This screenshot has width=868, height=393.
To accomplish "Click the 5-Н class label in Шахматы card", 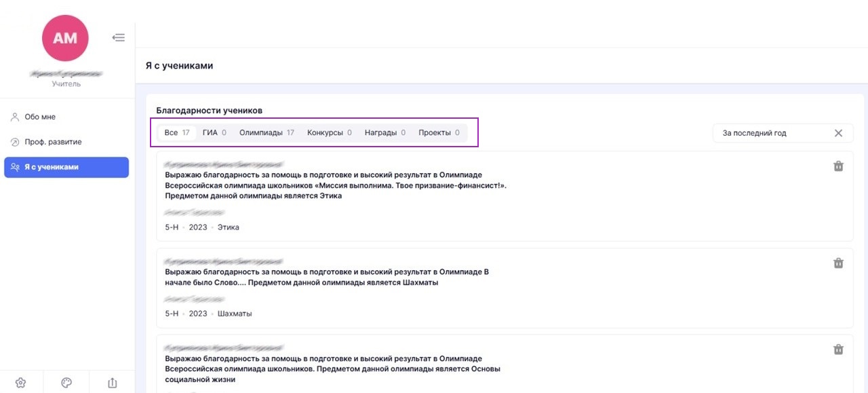I will (173, 314).
